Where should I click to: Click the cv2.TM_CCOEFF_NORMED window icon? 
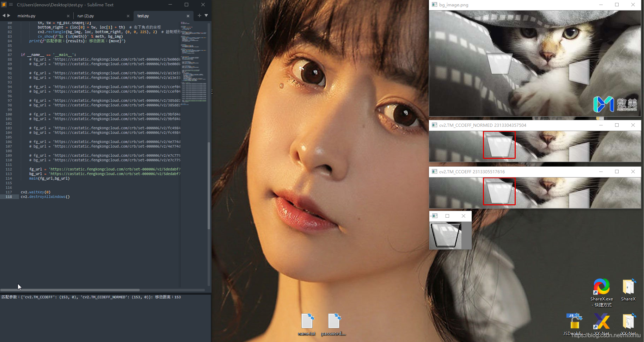click(435, 125)
